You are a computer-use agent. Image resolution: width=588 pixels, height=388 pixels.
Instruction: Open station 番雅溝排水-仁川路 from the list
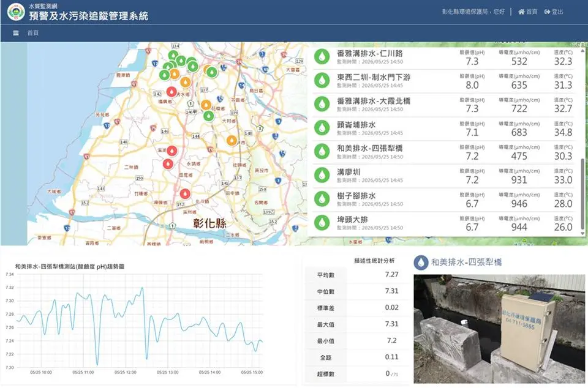click(x=370, y=53)
